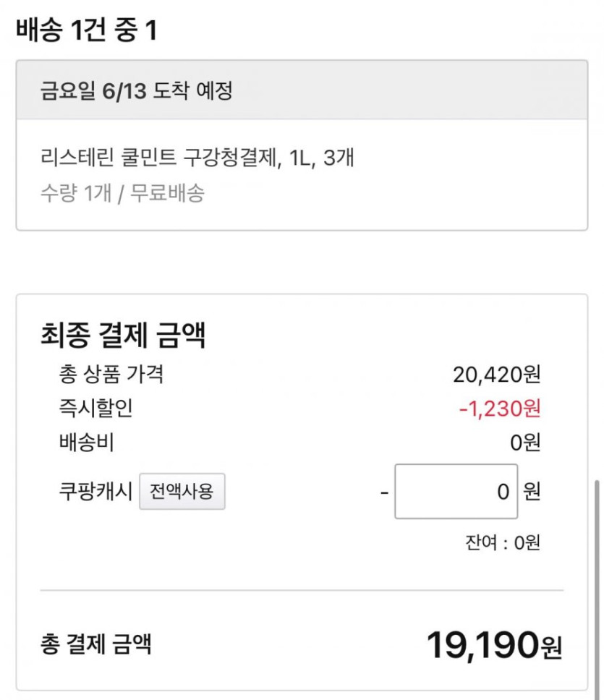Image resolution: width=604 pixels, height=700 pixels.
Task: Click the 즉시할인 label
Action: 95,409
